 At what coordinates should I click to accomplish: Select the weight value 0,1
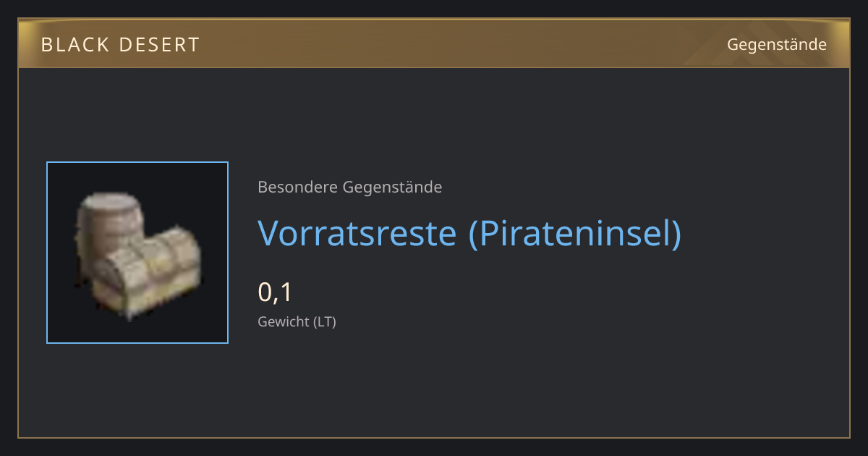pyautogui.click(x=275, y=292)
